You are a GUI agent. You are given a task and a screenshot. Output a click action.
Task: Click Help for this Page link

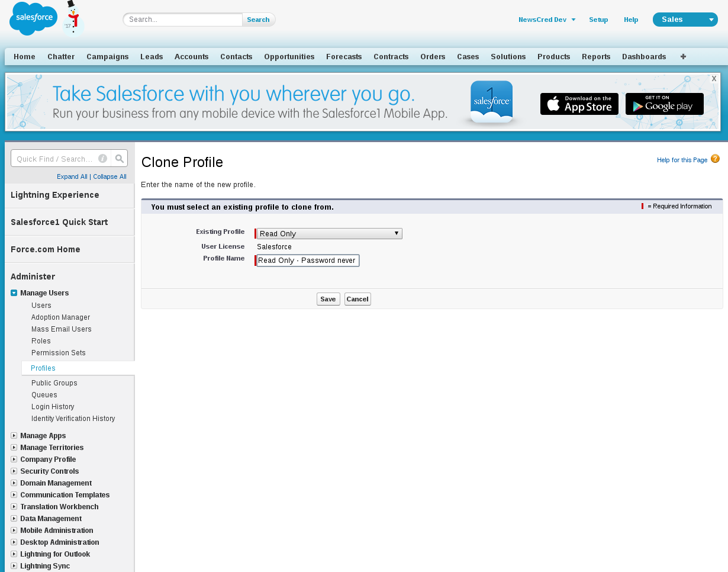682,160
